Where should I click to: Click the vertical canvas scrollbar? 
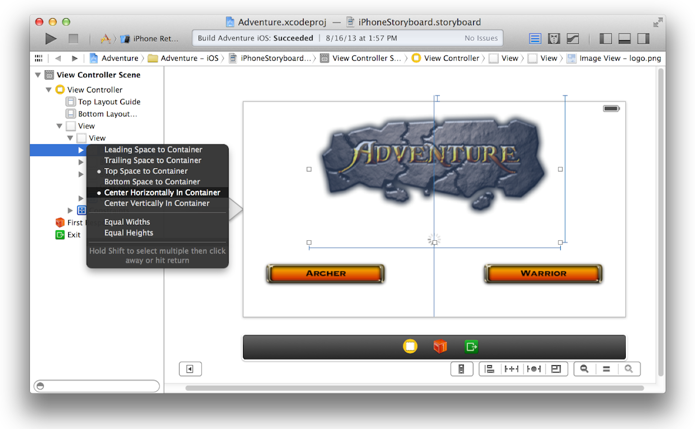pos(660,222)
